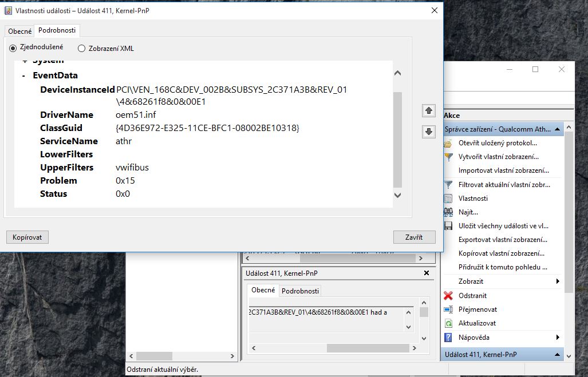Click Importovat vlastní zobrazení... action
The width and height of the screenshot is (588, 377).
point(503,170)
